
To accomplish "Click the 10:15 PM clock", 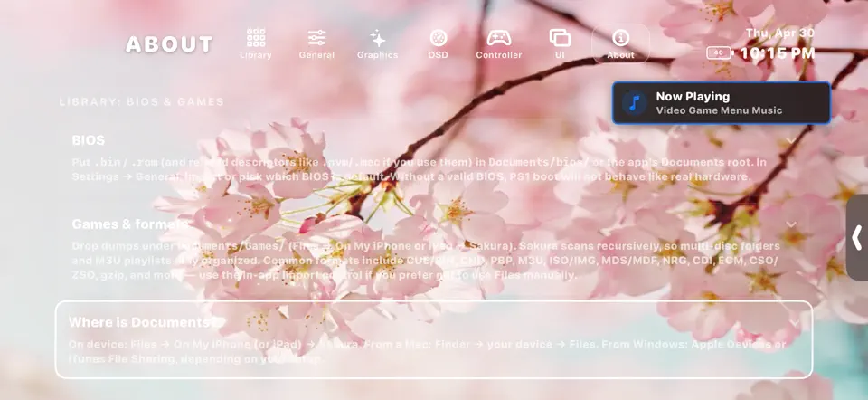I will tap(778, 53).
